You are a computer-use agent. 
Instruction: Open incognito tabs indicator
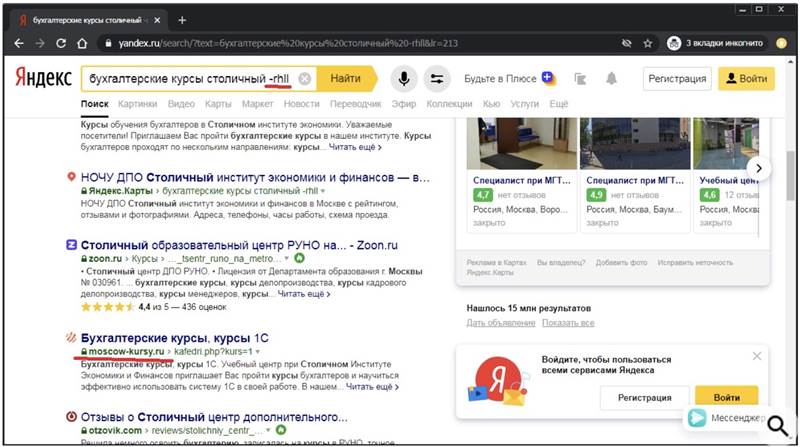pyautogui.click(x=715, y=43)
